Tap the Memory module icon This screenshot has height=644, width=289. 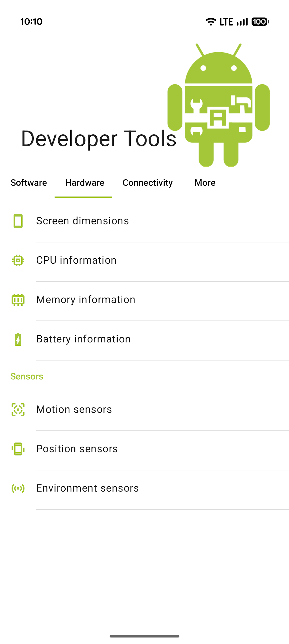[x=18, y=300]
